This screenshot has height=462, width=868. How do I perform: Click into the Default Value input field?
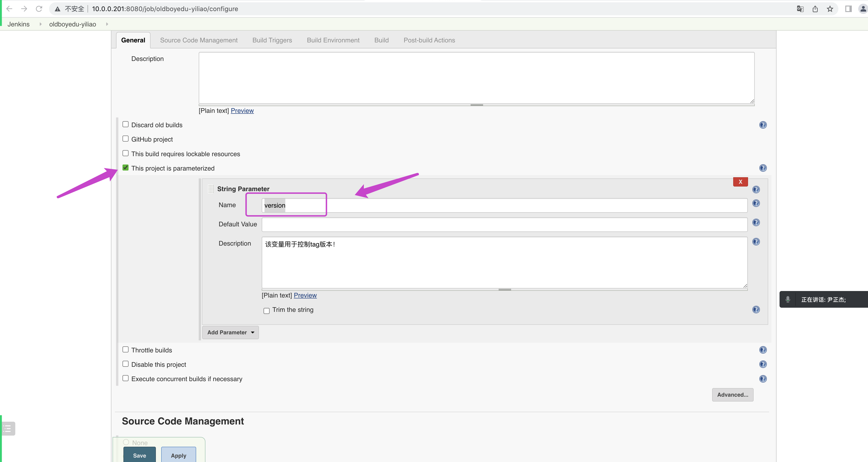504,225
